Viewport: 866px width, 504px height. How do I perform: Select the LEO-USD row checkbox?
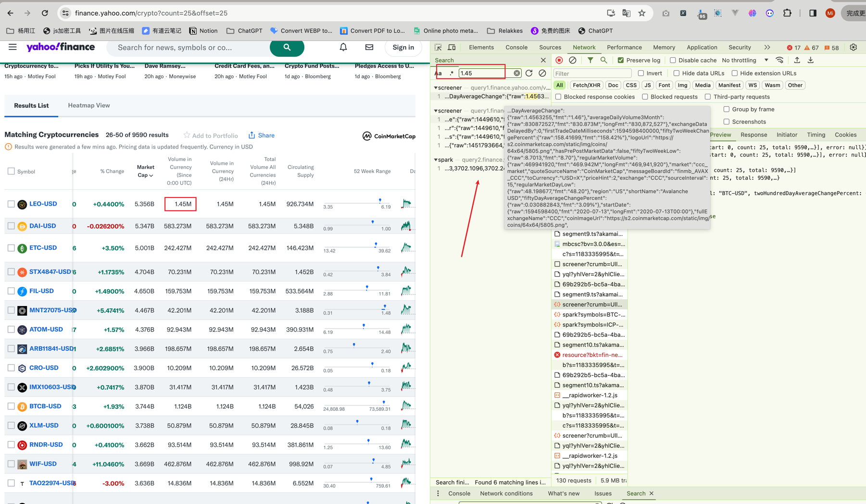coord(11,204)
